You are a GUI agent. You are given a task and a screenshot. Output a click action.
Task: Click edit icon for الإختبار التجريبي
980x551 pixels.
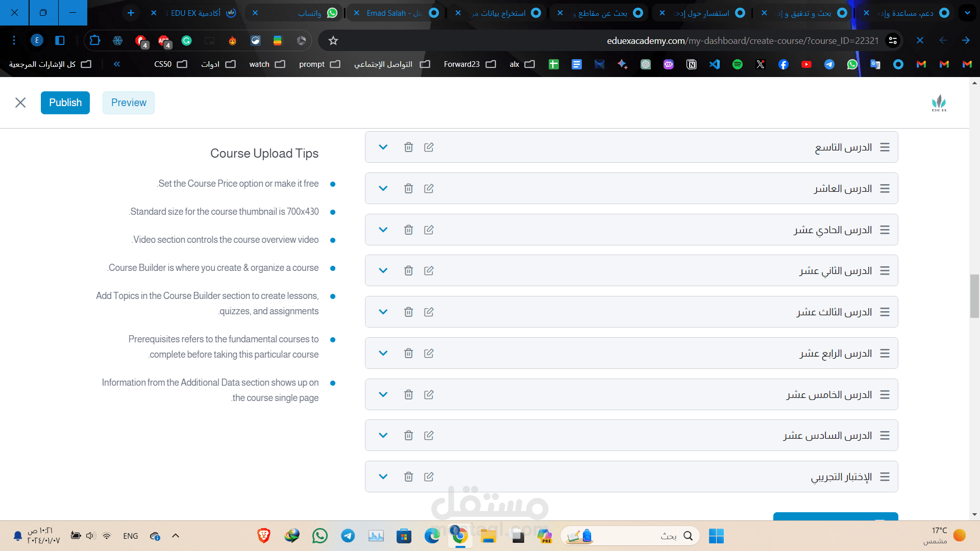(429, 477)
